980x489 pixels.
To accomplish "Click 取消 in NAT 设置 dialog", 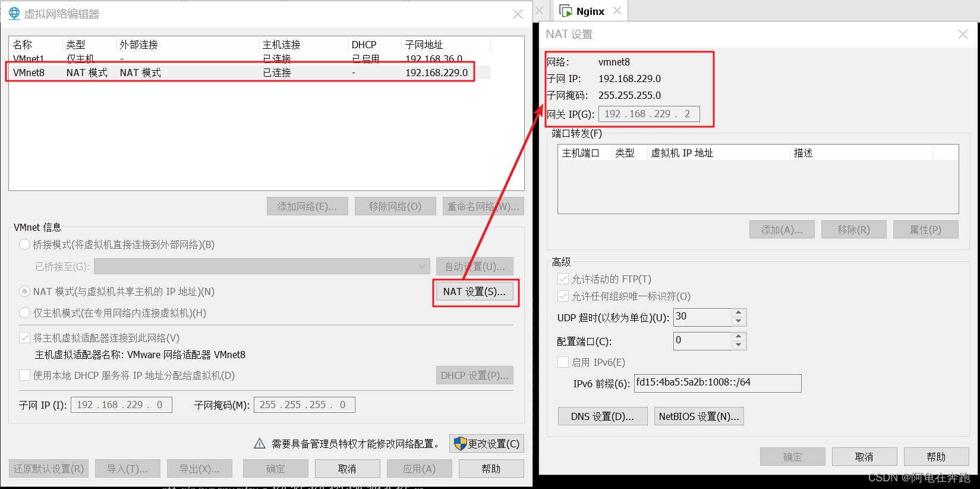I will 865,457.
